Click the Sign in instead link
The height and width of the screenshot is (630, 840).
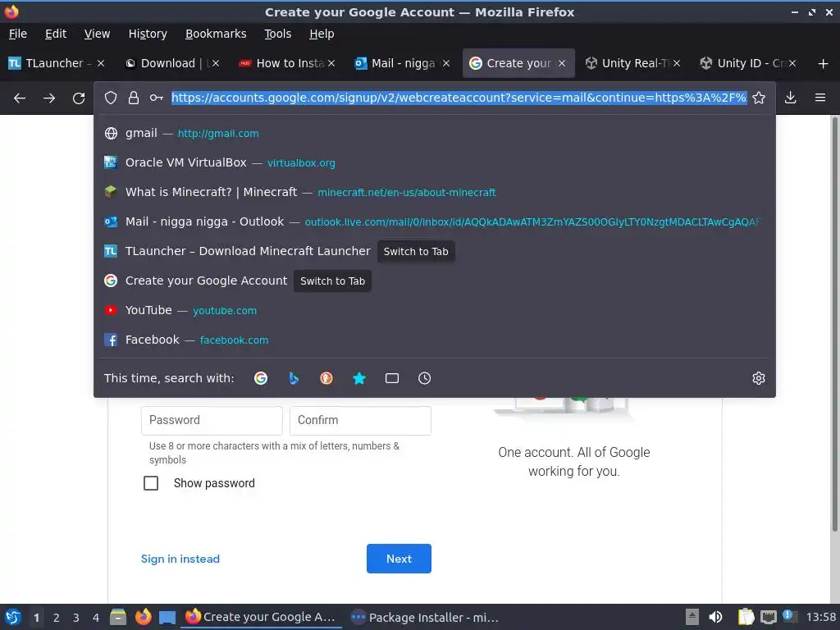click(180, 559)
